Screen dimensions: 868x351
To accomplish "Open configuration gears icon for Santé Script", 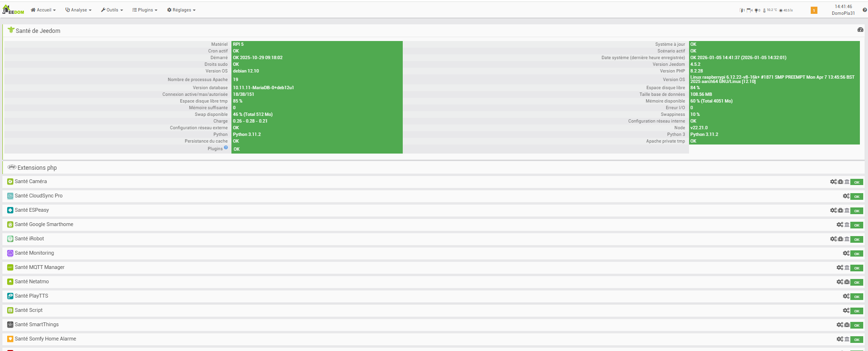I will coord(846,310).
